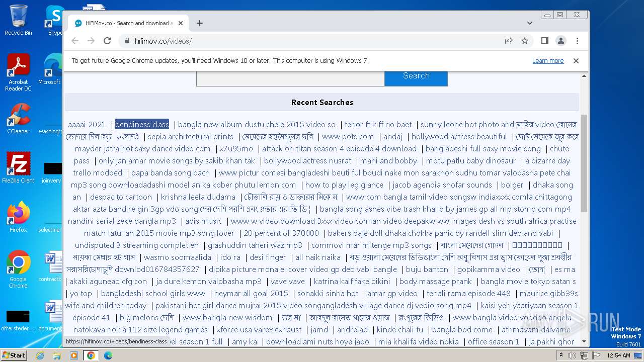Open a new tab with the plus button
Viewport: 644px width, 362px height.
coord(200,23)
